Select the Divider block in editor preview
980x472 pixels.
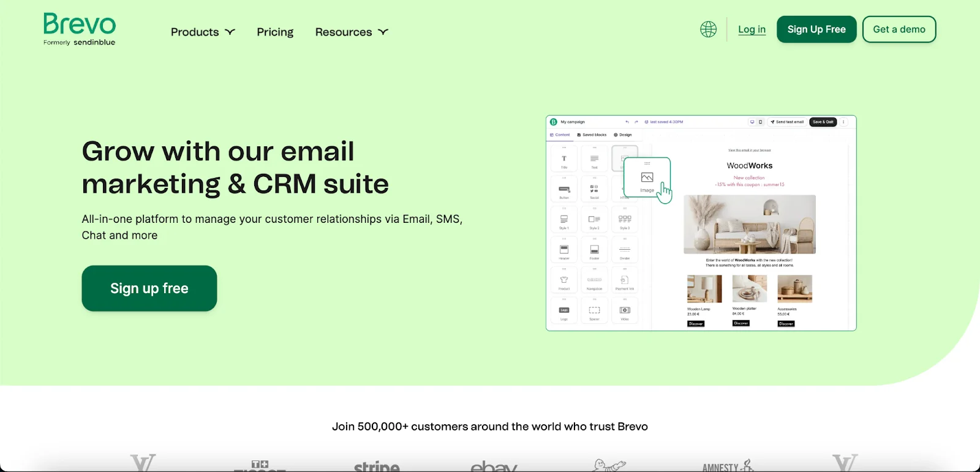pyautogui.click(x=625, y=250)
